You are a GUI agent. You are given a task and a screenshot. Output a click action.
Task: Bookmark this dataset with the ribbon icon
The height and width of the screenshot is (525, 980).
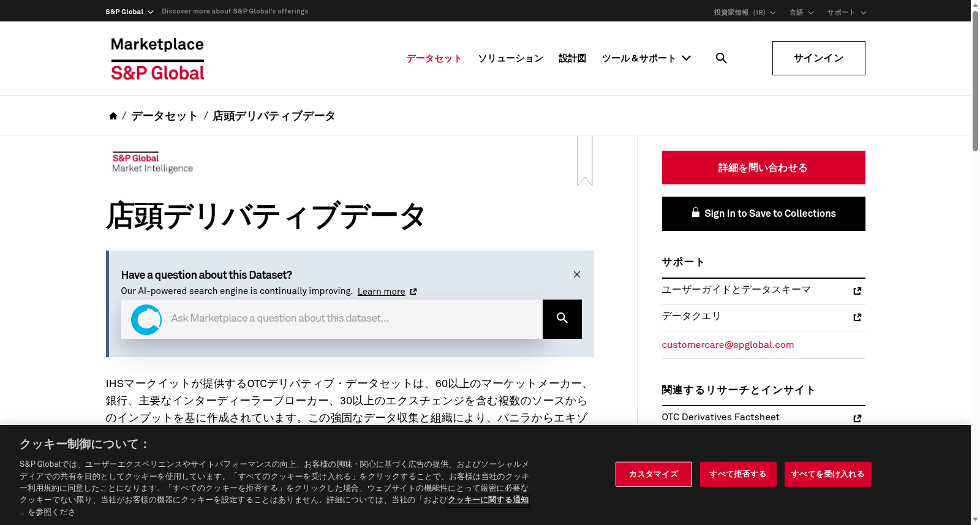coord(585,161)
